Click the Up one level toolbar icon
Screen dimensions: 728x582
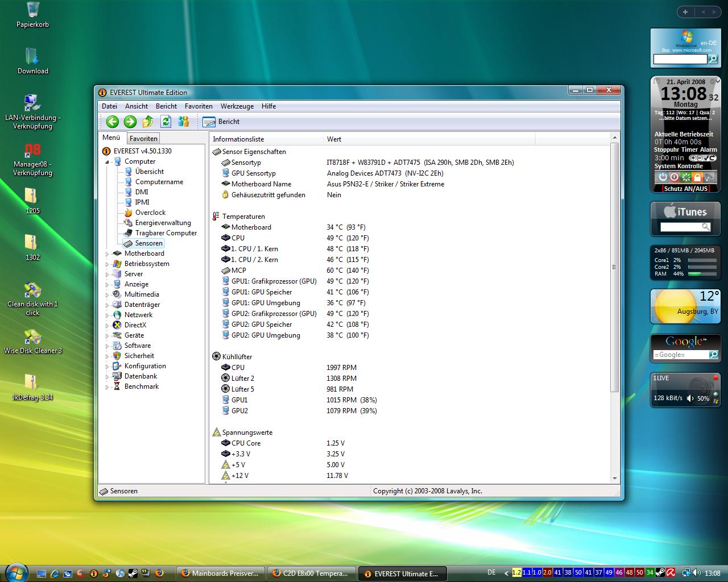[148, 121]
